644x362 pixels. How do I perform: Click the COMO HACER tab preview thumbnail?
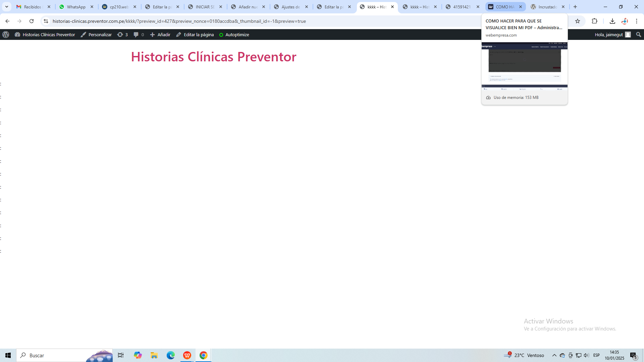[x=525, y=66]
